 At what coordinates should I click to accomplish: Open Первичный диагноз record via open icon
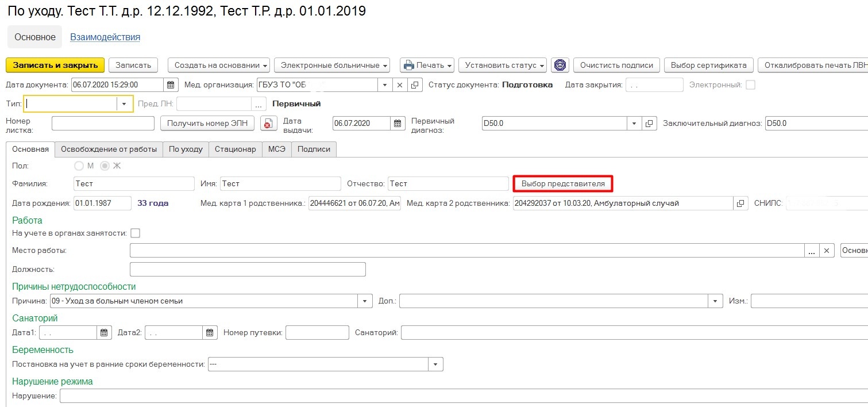click(649, 124)
